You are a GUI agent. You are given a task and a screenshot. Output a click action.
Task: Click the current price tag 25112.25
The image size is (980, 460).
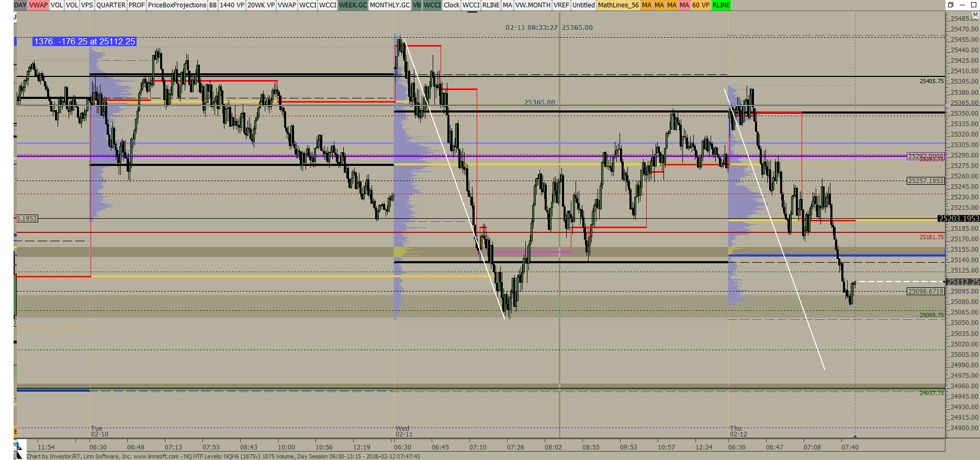tap(963, 282)
